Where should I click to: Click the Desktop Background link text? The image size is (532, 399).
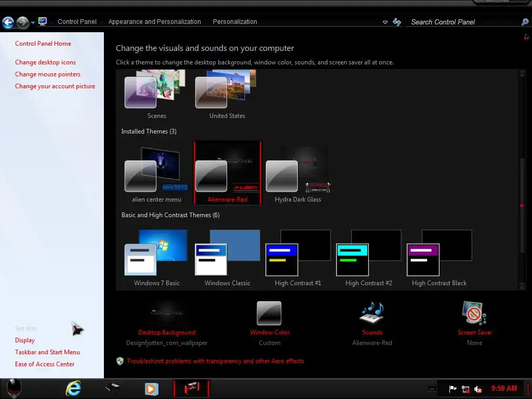pos(167,332)
